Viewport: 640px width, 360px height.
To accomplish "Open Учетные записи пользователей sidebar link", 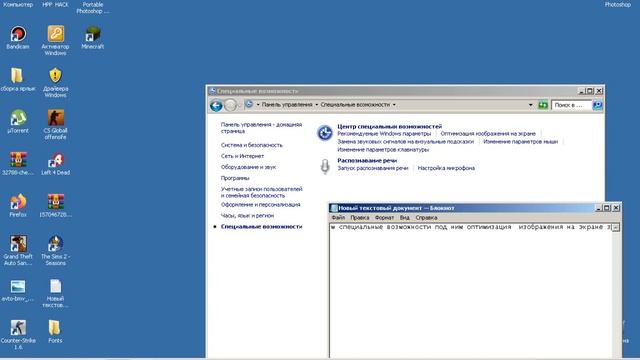I will coord(262,192).
